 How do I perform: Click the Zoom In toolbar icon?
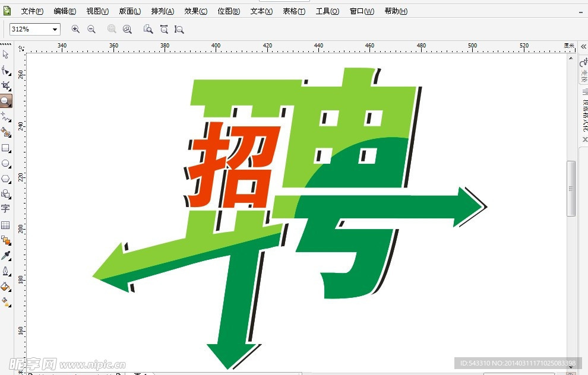pyautogui.click(x=75, y=28)
